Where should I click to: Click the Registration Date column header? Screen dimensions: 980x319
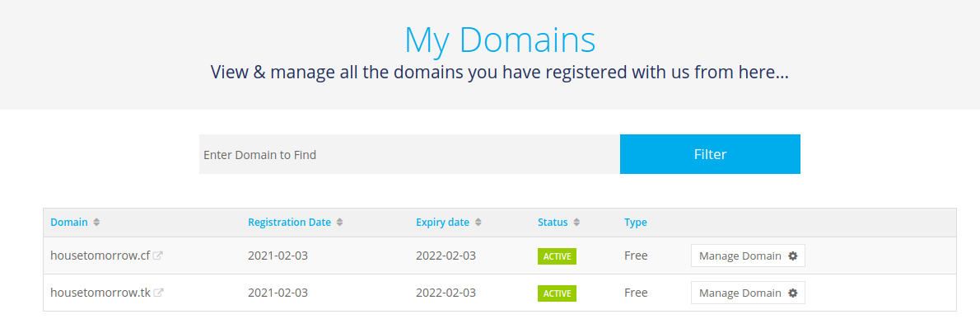point(289,222)
